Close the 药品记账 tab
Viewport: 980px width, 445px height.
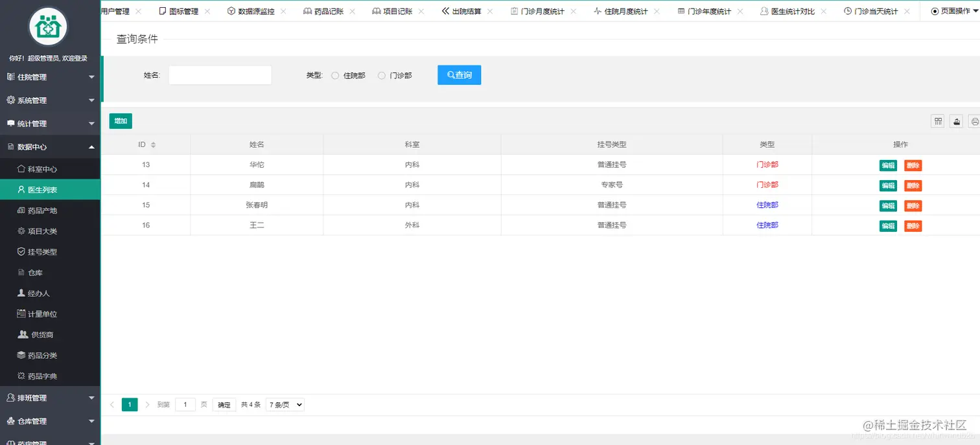click(352, 11)
